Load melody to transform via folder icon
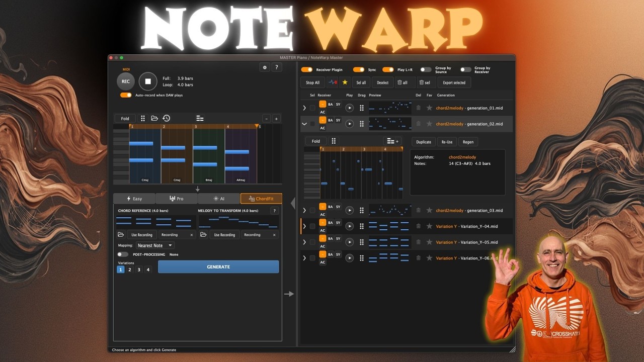644x362 pixels. click(x=203, y=235)
